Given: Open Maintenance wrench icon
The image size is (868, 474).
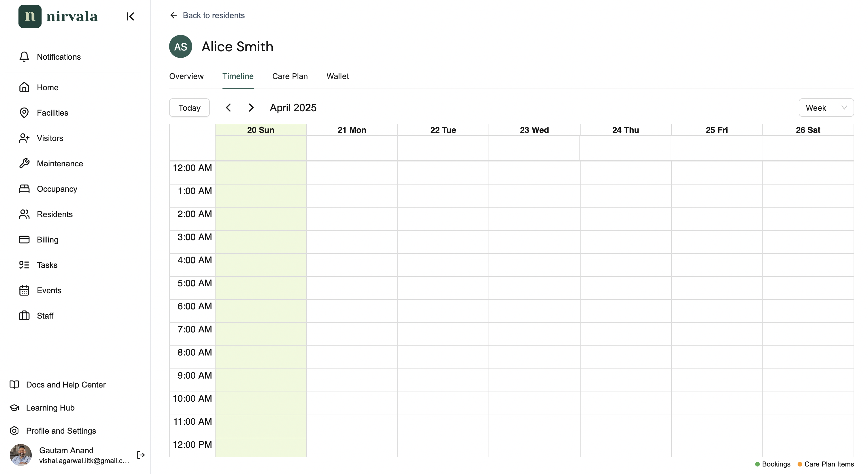Looking at the screenshot, I should (x=24, y=163).
